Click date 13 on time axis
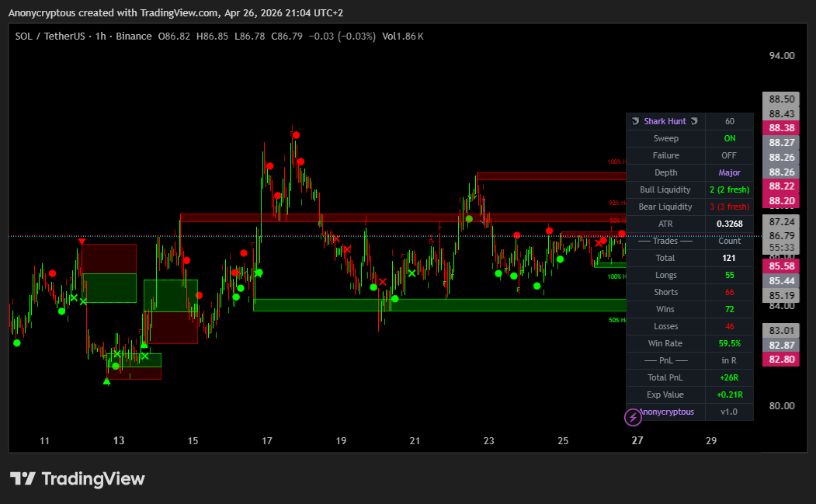Screen dimensions: 816x504 click(x=119, y=441)
